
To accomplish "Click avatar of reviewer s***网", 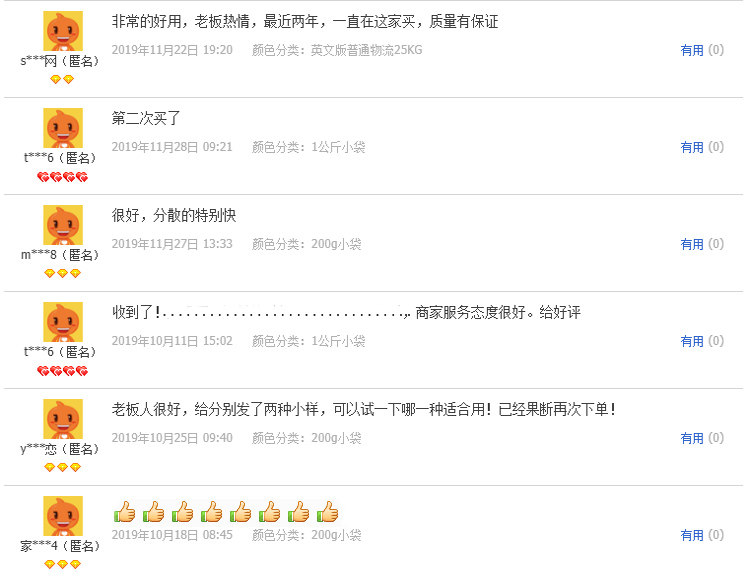I will pos(63,31).
